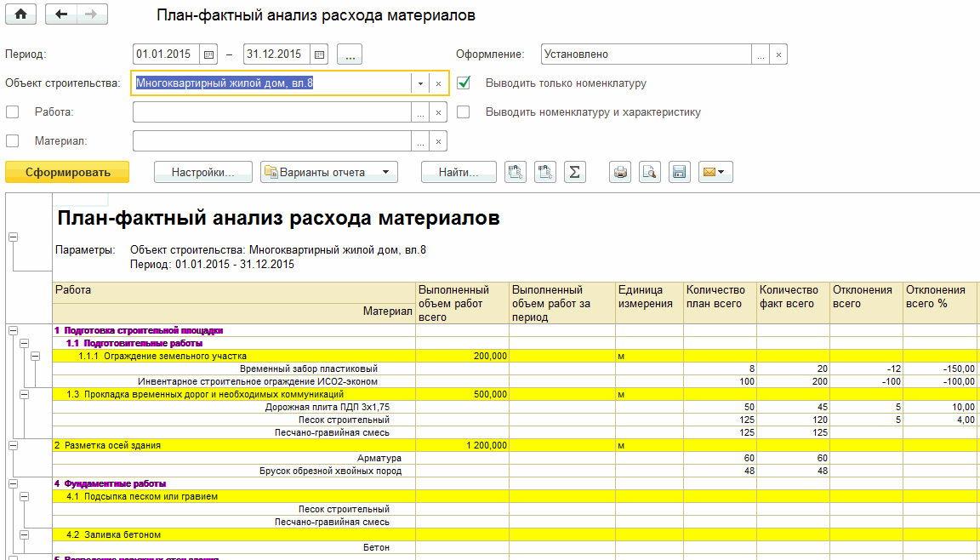Toggle the Работа filter checkbox
Viewport: 980px width, 560px height.
13,111
